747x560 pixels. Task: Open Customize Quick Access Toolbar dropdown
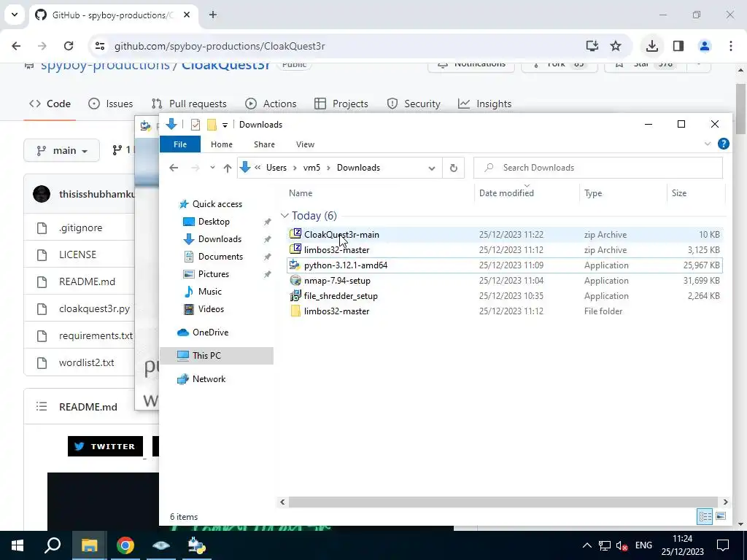(x=225, y=125)
